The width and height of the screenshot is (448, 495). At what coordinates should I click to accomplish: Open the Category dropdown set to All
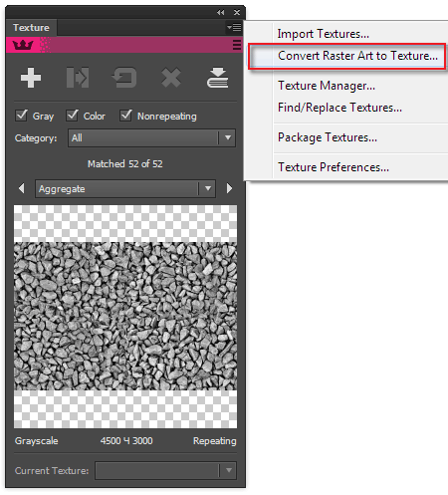[151, 137]
